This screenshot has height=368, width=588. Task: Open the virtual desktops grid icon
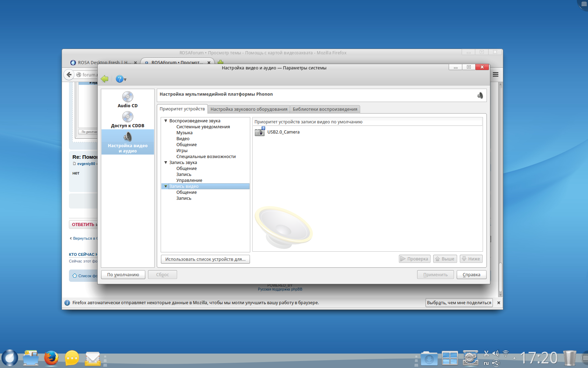450,358
